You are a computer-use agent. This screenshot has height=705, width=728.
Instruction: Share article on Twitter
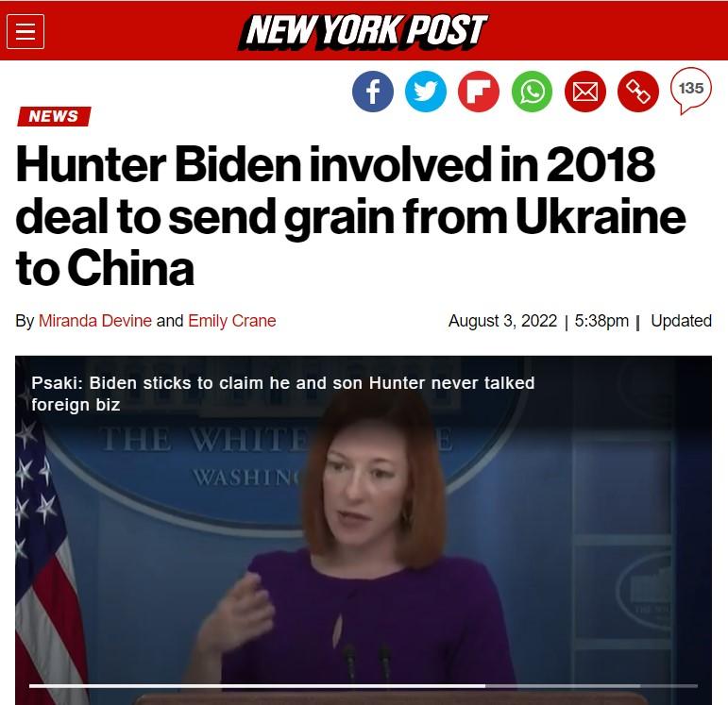click(426, 92)
